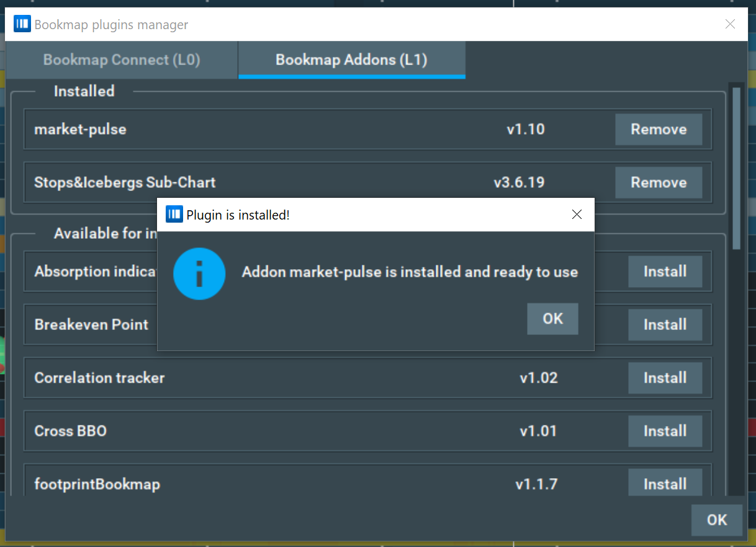Viewport: 756px width, 547px height.
Task: Select the Cross BBO list entry
Action: point(71,431)
